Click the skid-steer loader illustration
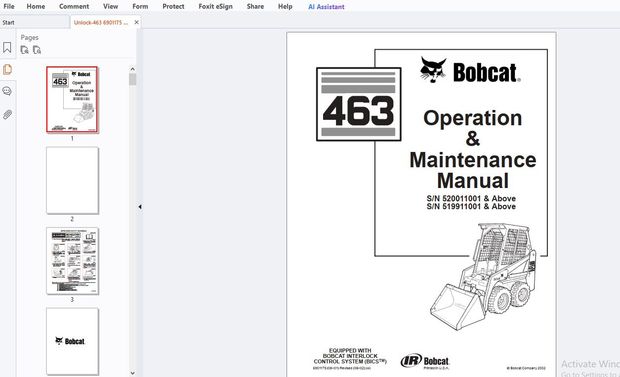 click(483, 277)
